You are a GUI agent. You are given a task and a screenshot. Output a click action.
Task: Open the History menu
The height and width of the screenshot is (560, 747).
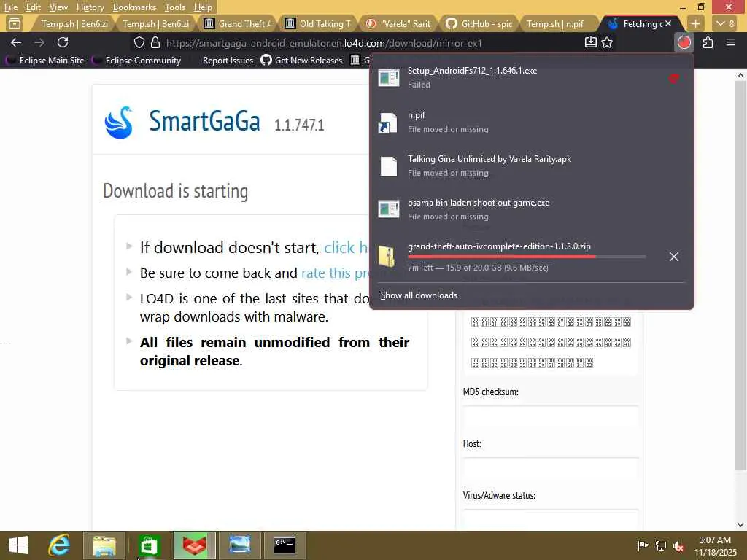(90, 7)
